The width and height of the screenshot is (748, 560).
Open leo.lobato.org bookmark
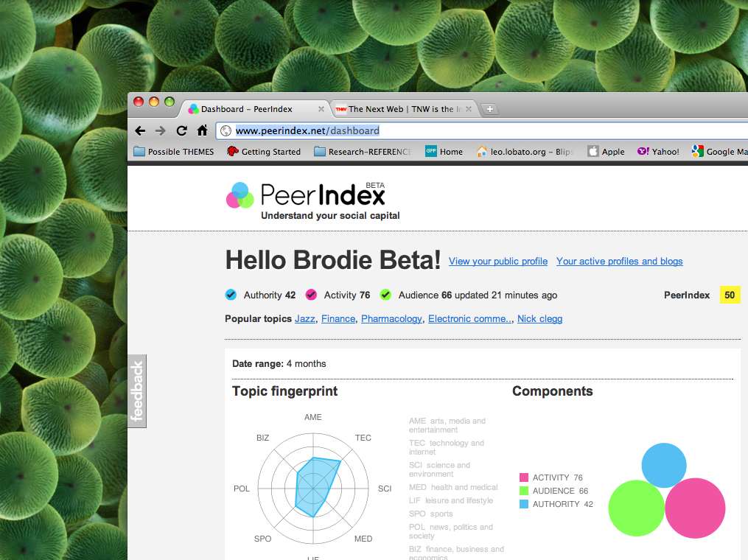coord(525,152)
